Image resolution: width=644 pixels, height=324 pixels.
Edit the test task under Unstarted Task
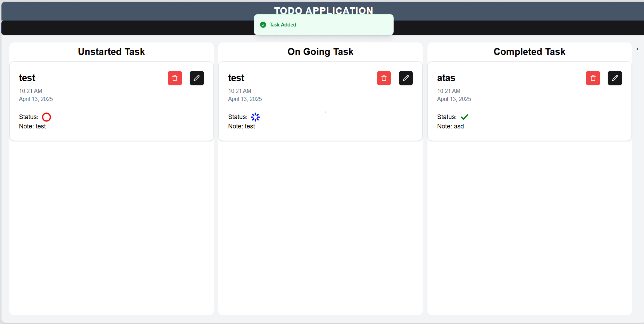pos(197,78)
